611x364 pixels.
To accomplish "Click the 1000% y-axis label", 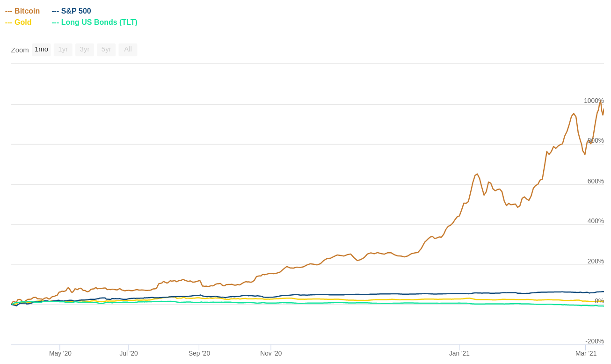I will click(x=594, y=101).
